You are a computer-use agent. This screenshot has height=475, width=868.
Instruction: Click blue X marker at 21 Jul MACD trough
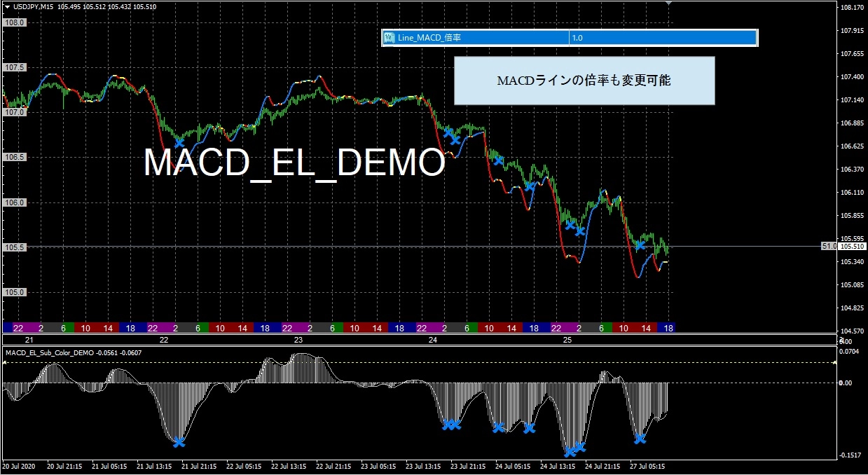(179, 442)
